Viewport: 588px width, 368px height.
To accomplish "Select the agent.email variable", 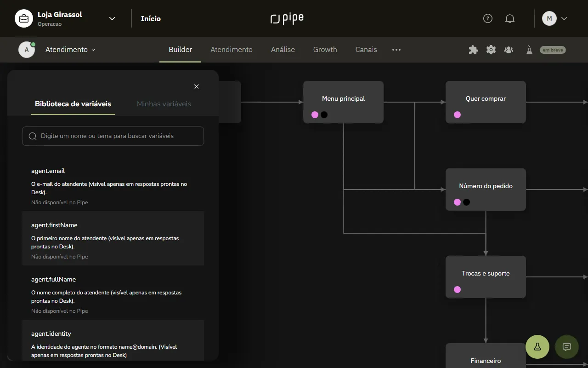I will point(113,184).
